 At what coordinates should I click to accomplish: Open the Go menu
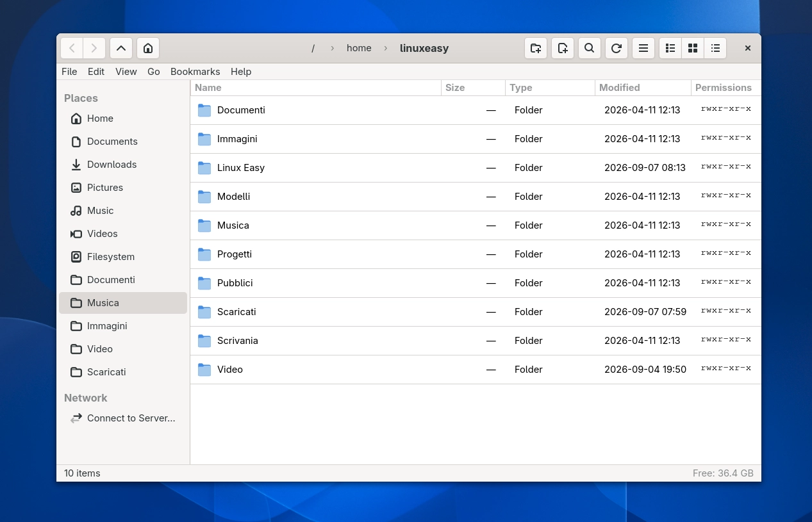coord(154,72)
